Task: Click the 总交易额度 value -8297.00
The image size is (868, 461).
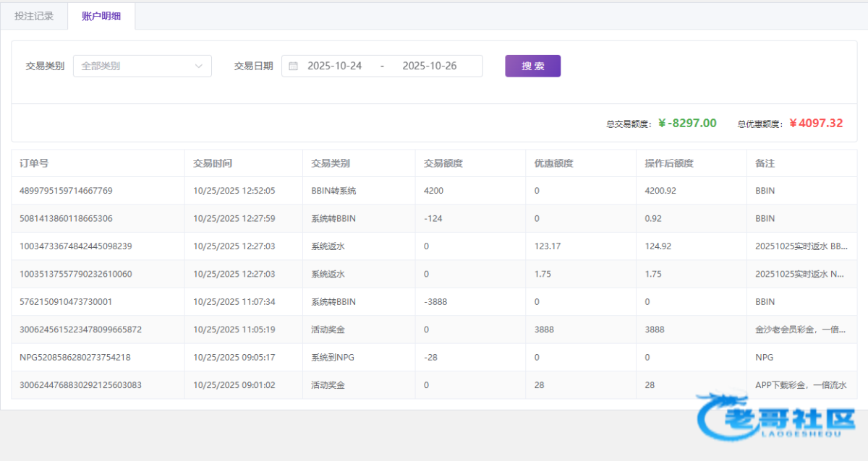Action: (x=686, y=124)
